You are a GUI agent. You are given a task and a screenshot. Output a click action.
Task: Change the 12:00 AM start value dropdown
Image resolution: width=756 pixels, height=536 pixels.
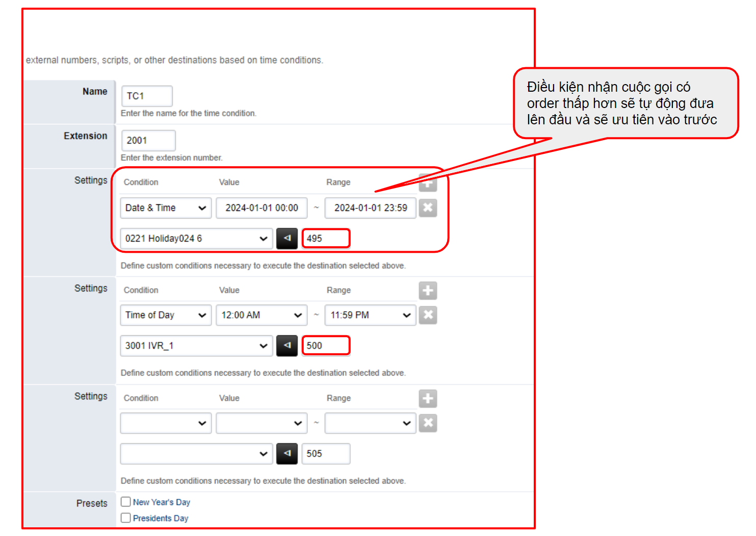pos(262,315)
